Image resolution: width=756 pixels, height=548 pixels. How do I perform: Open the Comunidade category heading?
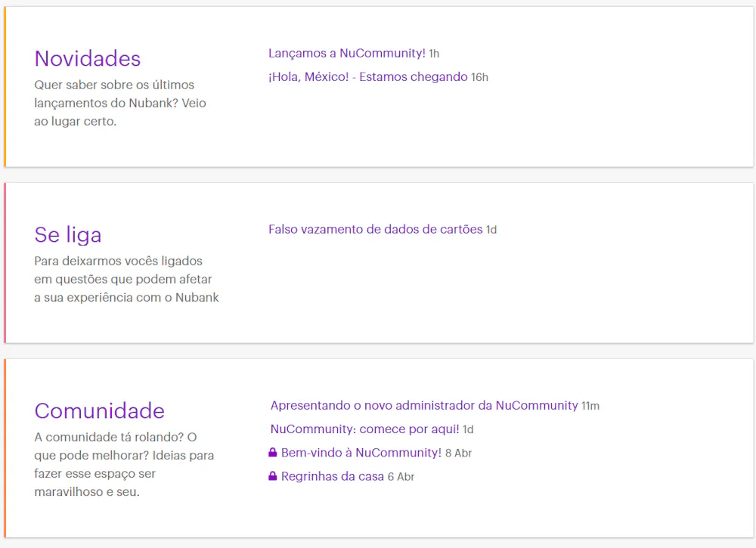[99, 411]
